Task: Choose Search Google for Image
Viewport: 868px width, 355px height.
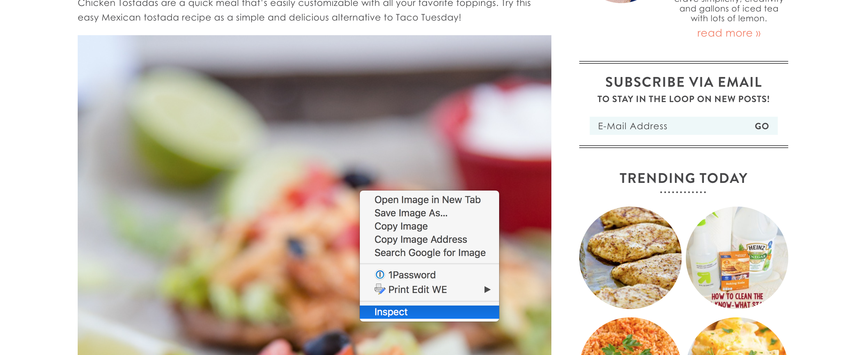Action: click(x=429, y=253)
